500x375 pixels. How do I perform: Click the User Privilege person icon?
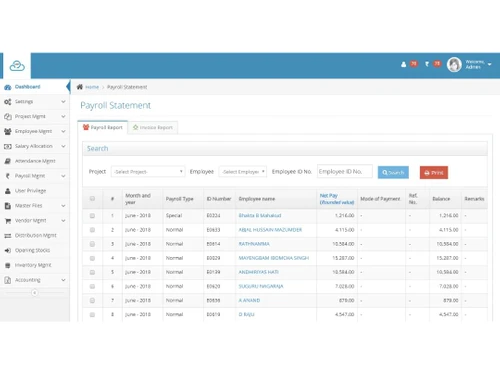click(x=7, y=191)
